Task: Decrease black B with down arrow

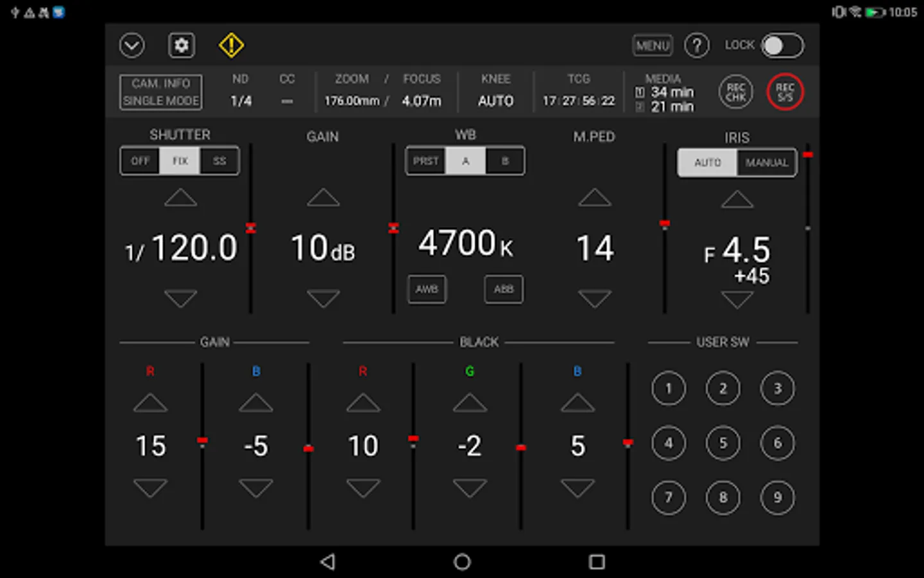Action: pyautogui.click(x=577, y=488)
